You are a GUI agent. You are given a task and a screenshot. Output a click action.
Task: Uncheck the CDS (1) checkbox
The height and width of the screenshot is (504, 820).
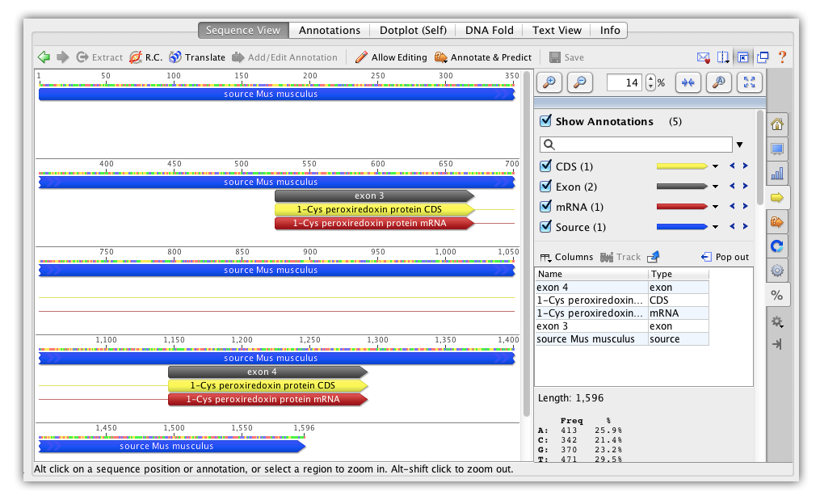545,166
